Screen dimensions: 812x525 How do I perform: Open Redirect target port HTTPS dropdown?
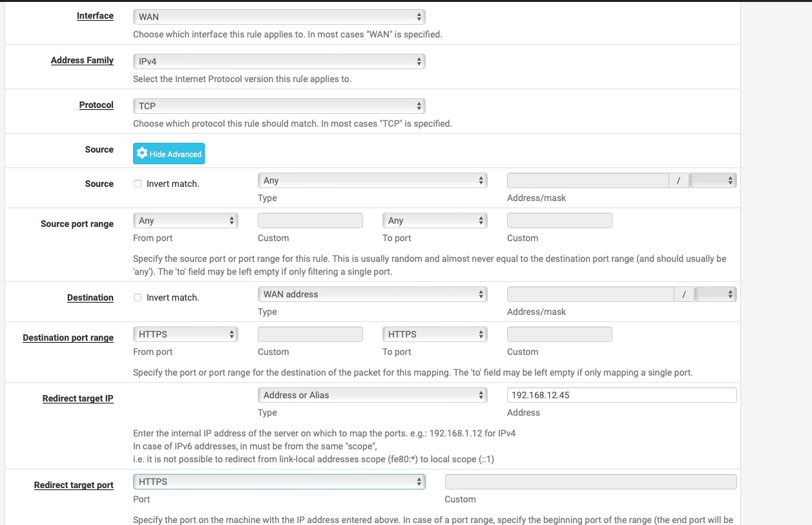[278, 482]
